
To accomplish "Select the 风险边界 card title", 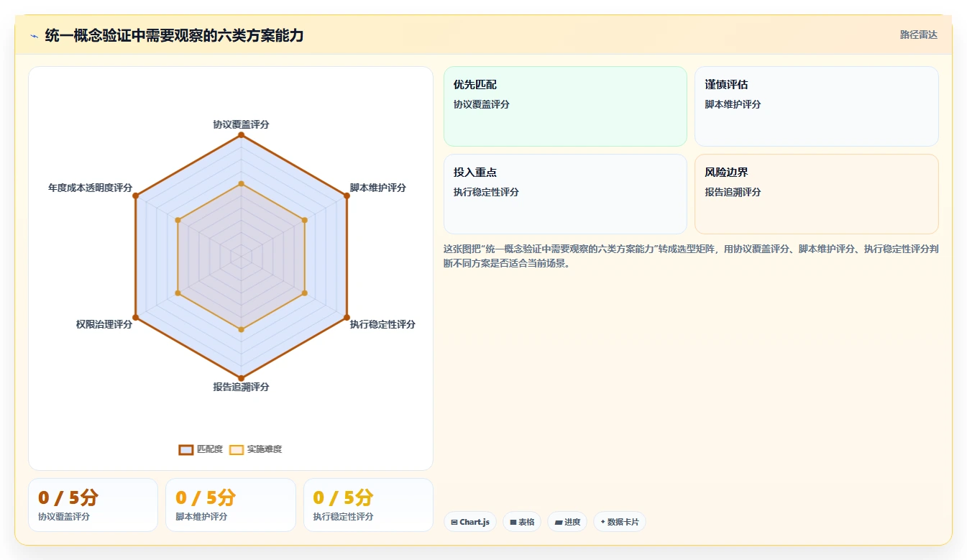I will coord(726,173).
